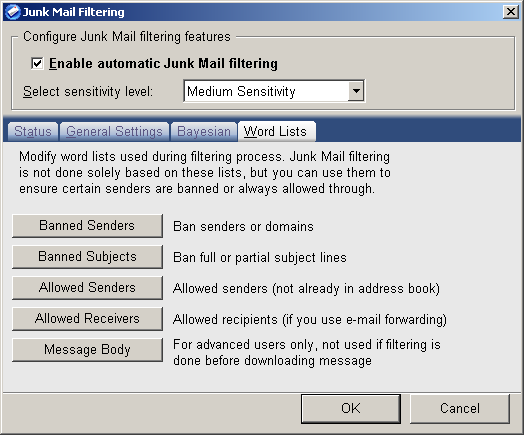Open the Message Body word list
The width and height of the screenshot is (524, 435).
click(x=88, y=350)
